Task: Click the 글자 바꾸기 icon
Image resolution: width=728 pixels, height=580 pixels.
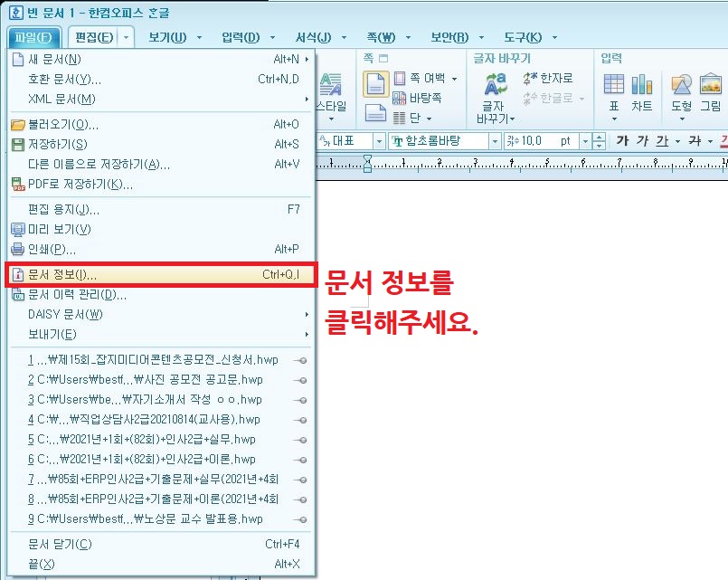Action: pyautogui.click(x=496, y=84)
